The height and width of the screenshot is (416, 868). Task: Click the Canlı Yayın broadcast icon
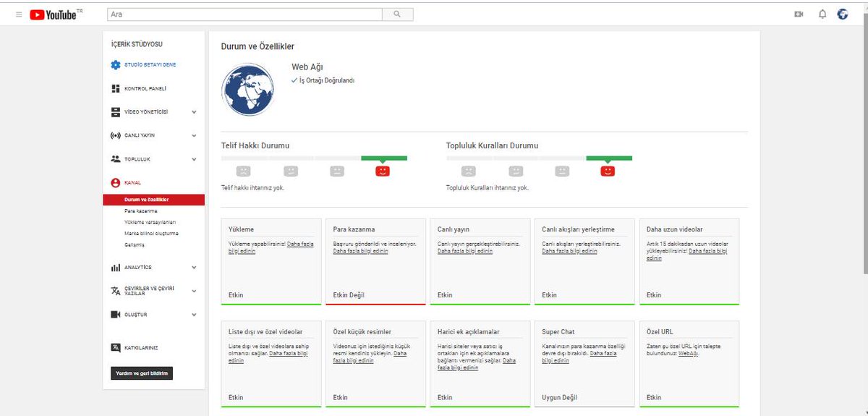[x=116, y=135]
